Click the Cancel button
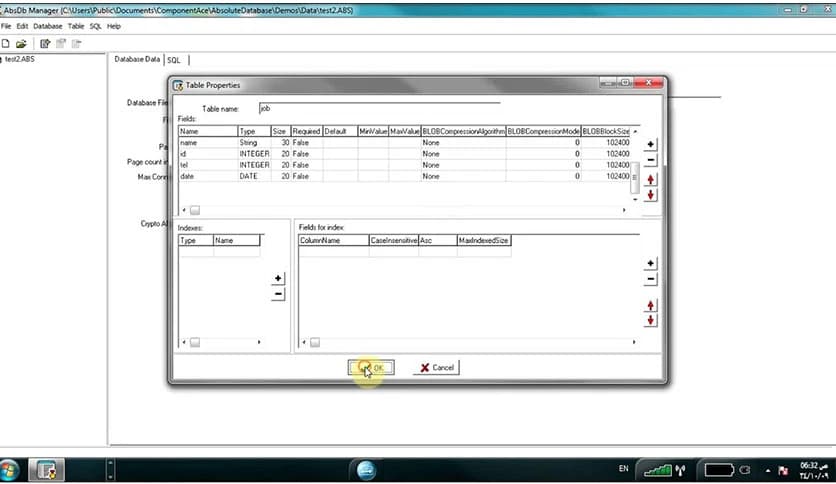836x484 pixels. pos(436,367)
